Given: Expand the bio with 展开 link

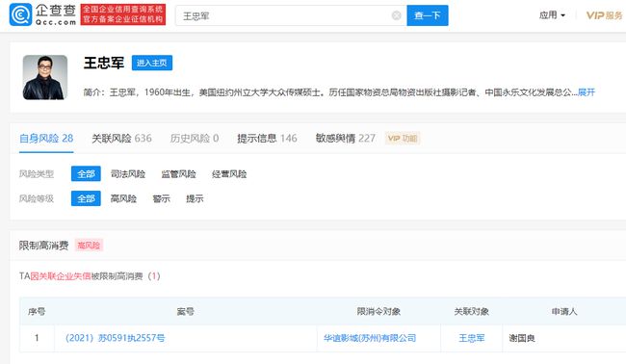Looking at the screenshot, I should tap(587, 92).
